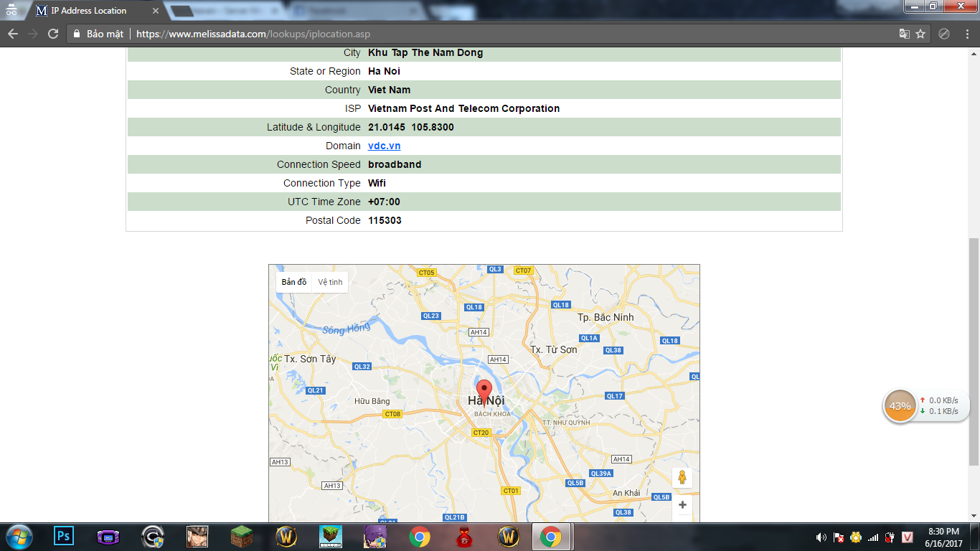The image size is (980, 551).
Task: Click the blocked-content extension icon
Action: click(x=945, y=34)
